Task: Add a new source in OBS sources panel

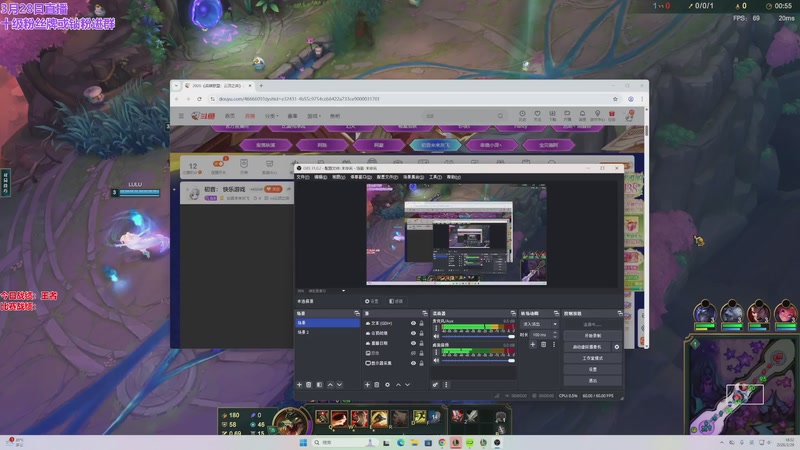Action: pyautogui.click(x=367, y=385)
